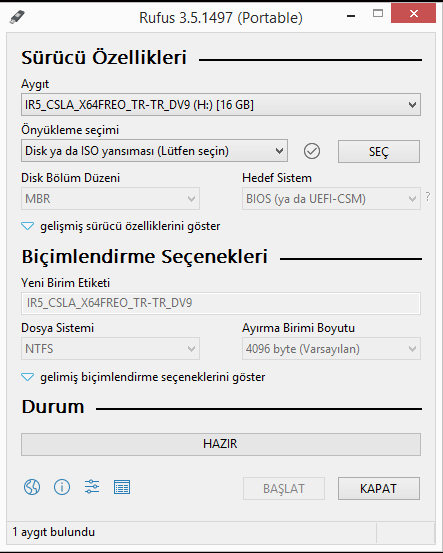Click the Yeni Birim Etiketi input field
The image size is (443, 553).
pos(221,303)
